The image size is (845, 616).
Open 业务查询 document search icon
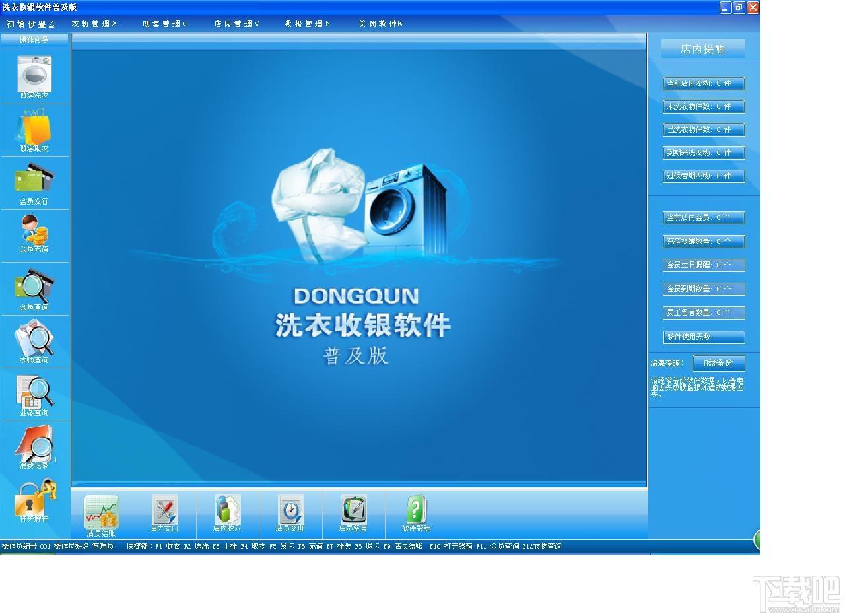pos(34,391)
